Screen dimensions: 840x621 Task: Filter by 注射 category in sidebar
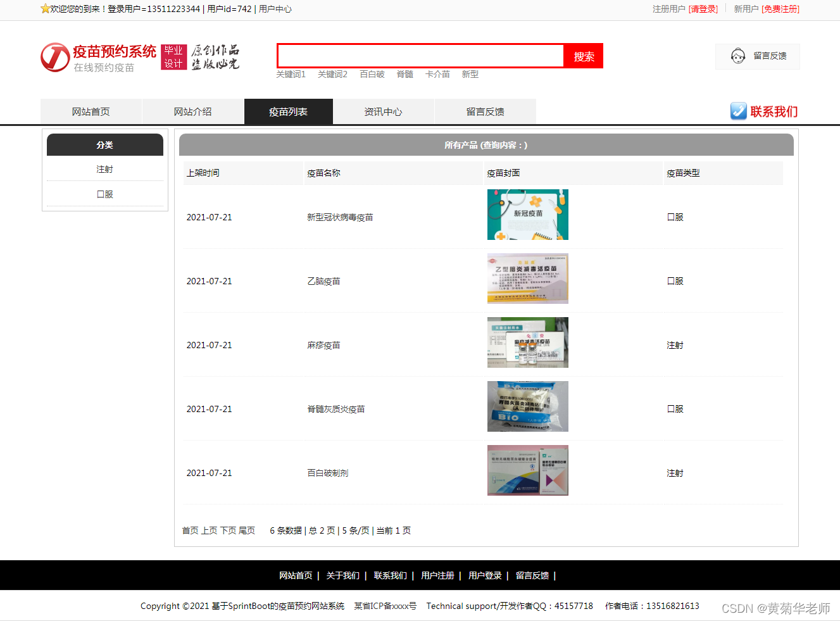[105, 169]
